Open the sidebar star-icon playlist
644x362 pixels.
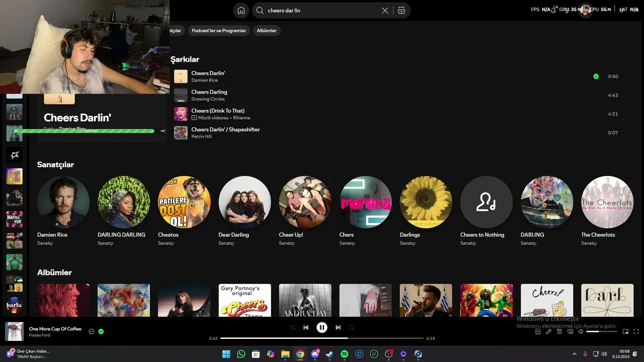pyautogui.click(x=14, y=155)
